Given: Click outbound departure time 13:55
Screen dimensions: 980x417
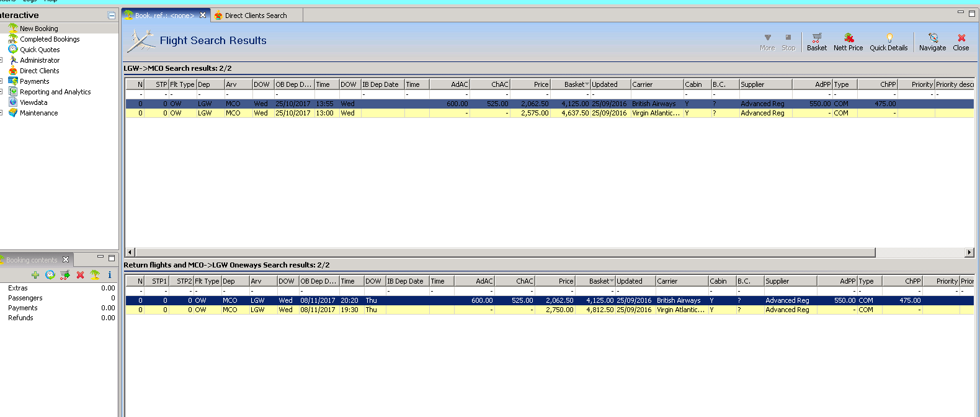Looking at the screenshot, I should [x=324, y=104].
